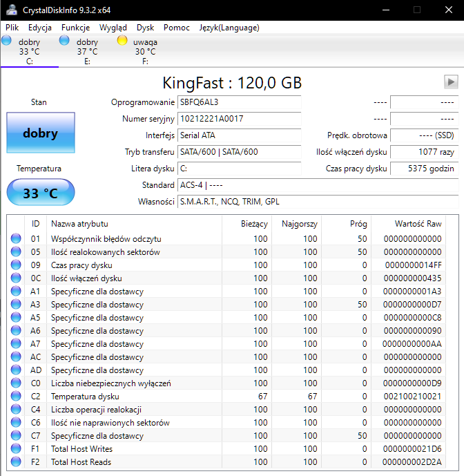Image resolution: width=464 pixels, height=476 pixels.
Task: Click the Oprogramowanie field SBFQ6AL3
Action: pyautogui.click(x=239, y=102)
